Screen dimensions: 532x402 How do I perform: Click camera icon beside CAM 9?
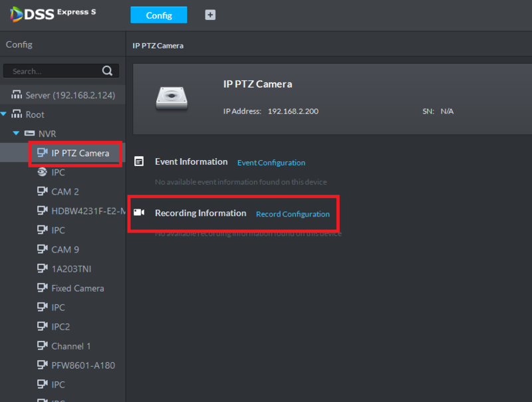(x=42, y=249)
